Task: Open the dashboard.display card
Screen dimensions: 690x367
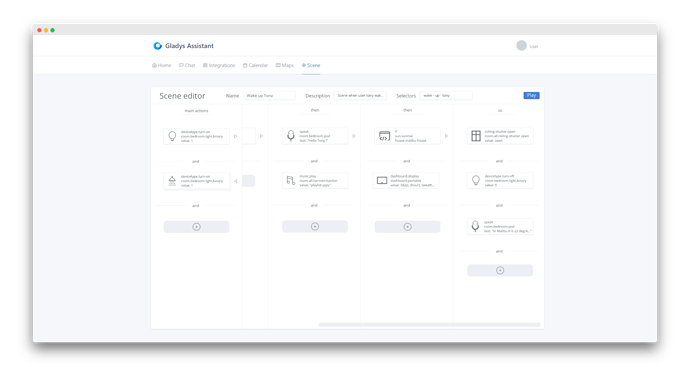Action: click(406, 180)
